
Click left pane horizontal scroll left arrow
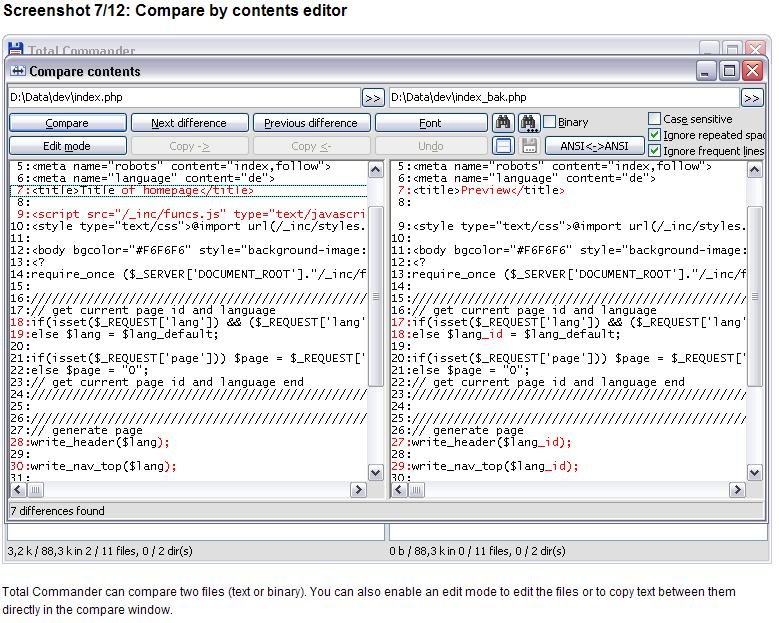(18, 490)
